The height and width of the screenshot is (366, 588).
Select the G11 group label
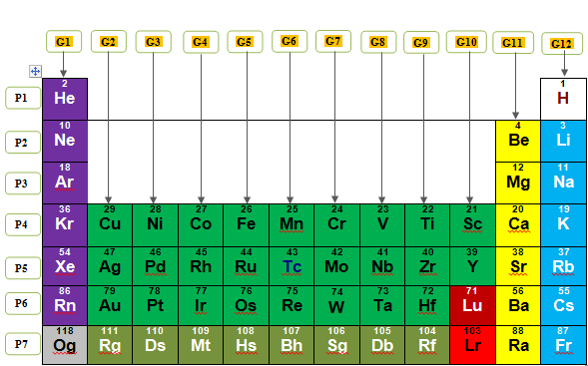click(513, 42)
